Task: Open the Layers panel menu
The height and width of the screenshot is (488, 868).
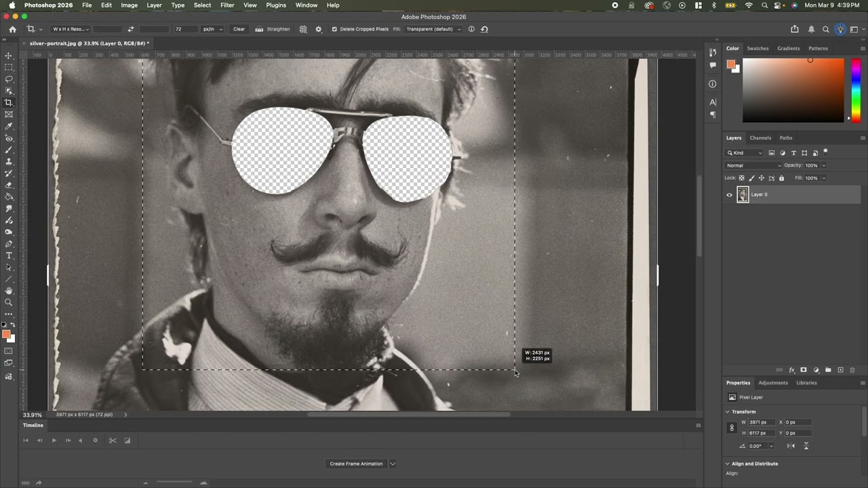Action: click(863, 138)
